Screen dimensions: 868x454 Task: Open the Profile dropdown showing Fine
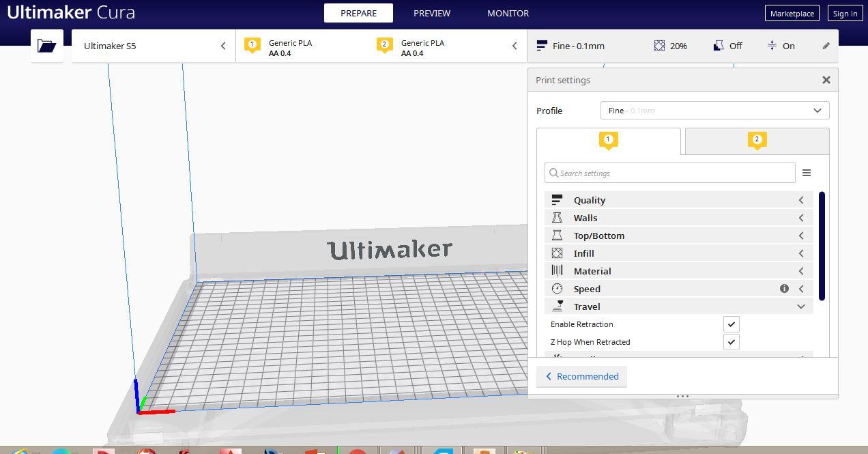(x=715, y=111)
